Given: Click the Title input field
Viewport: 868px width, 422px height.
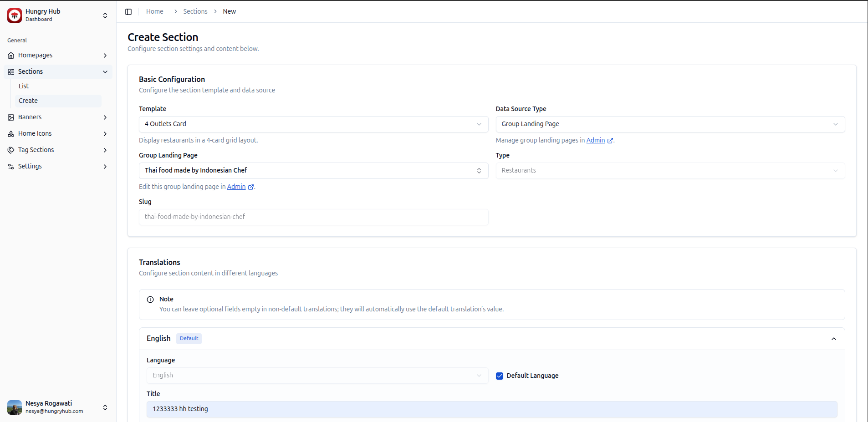Looking at the screenshot, I should (x=491, y=409).
